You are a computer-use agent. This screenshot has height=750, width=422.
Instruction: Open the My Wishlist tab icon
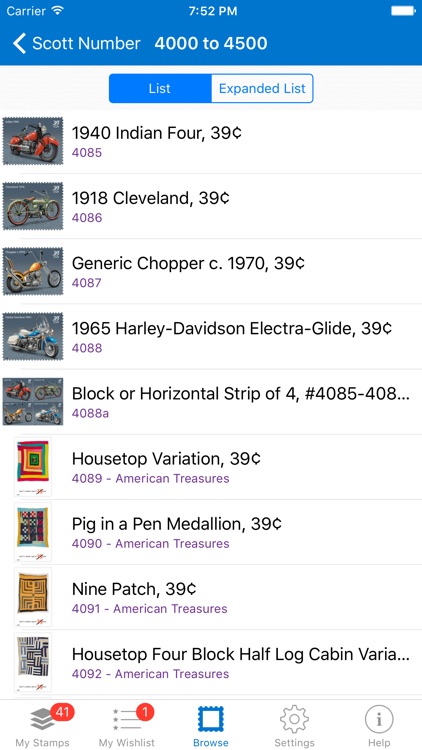click(126, 720)
